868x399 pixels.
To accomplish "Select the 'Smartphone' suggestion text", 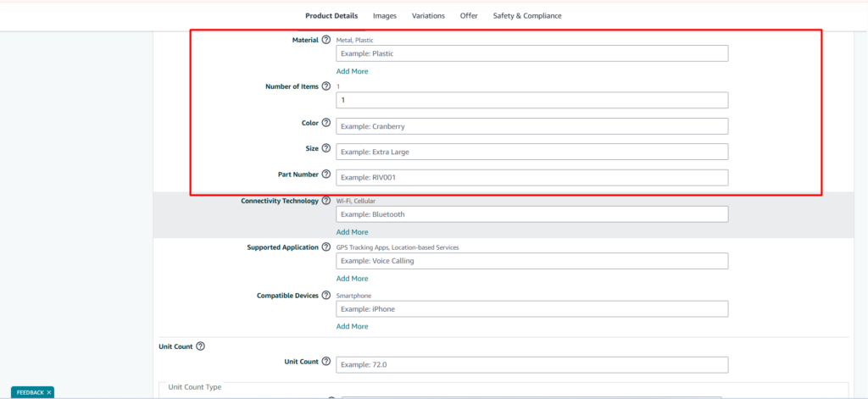I will (x=353, y=296).
